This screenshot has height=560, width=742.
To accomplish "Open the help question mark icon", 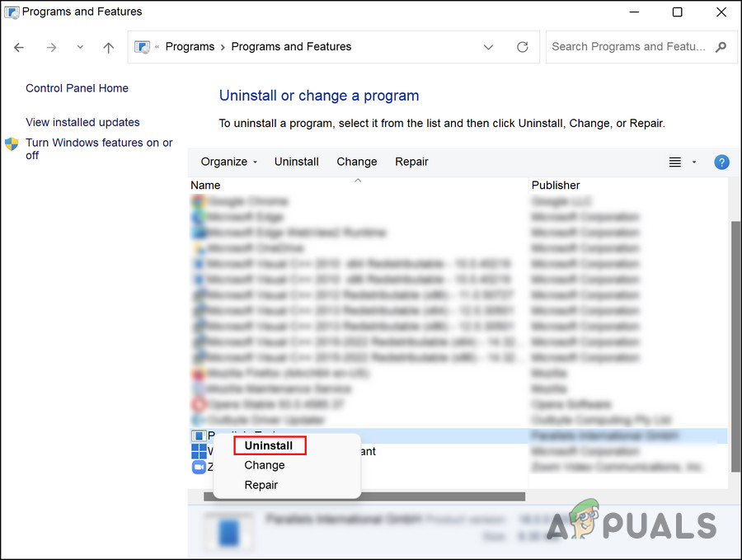I will [721, 162].
